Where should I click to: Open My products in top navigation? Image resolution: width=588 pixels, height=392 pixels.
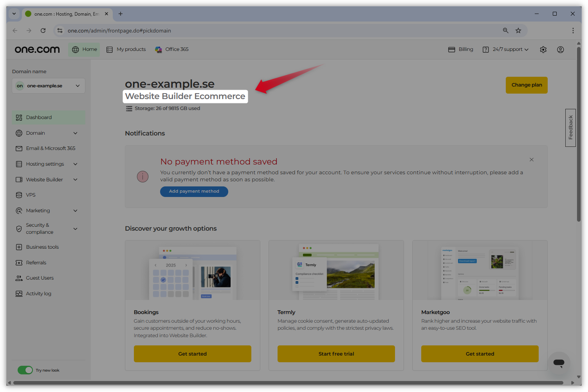[126, 49]
